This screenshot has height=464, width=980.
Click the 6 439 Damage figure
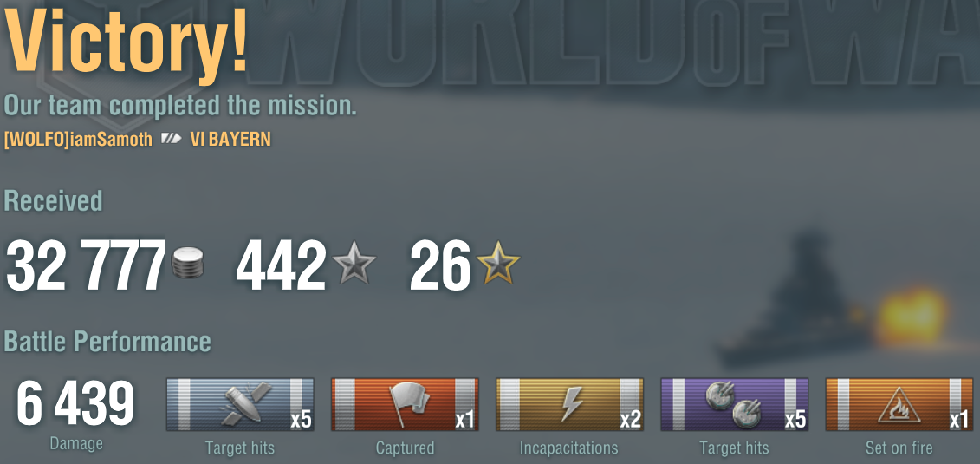[75, 404]
